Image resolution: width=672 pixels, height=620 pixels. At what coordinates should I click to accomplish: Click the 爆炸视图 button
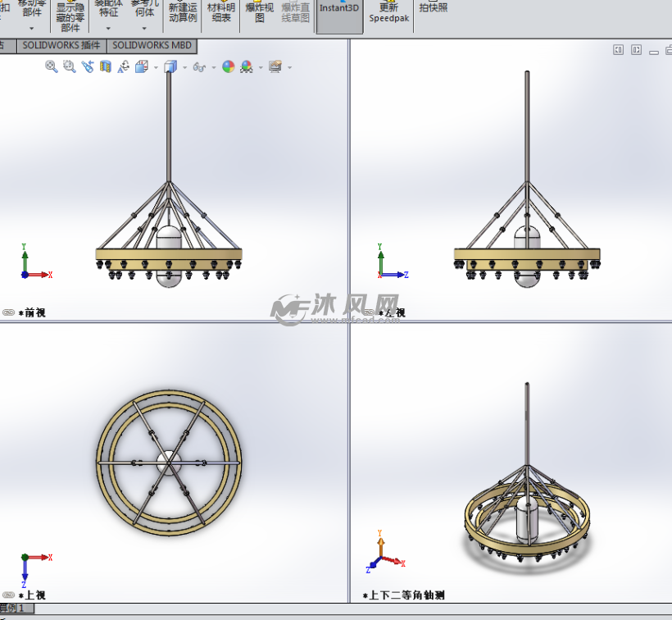[x=259, y=12]
